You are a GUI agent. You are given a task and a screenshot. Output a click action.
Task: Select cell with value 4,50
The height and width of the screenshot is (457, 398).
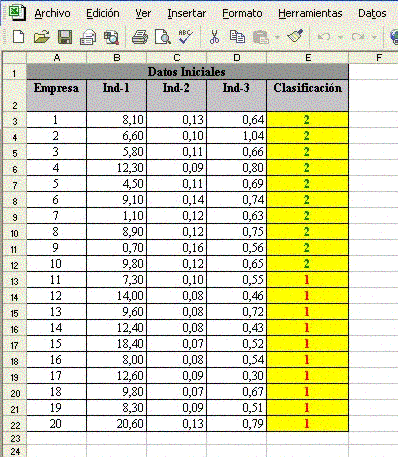[116, 184]
